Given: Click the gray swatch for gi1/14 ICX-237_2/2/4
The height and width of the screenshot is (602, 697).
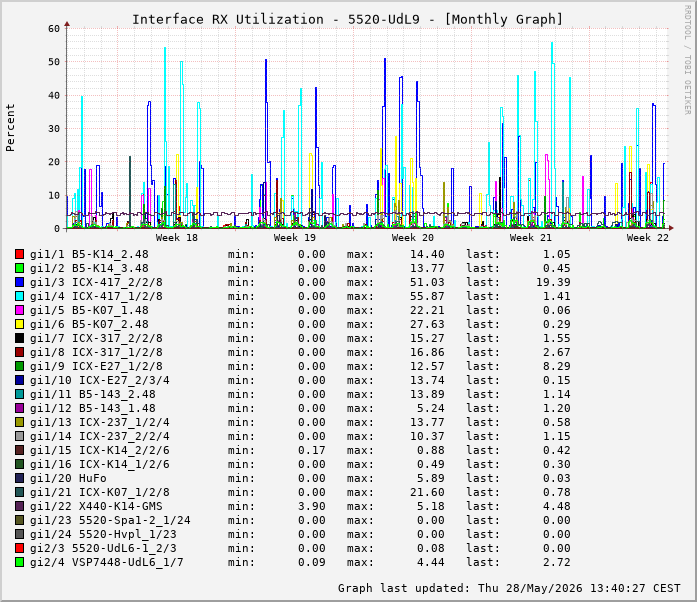Looking at the screenshot, I should (19, 436).
